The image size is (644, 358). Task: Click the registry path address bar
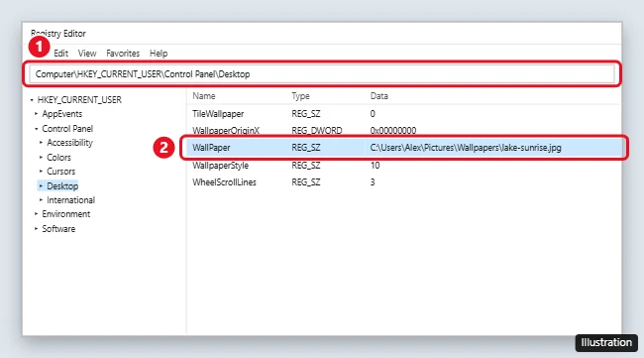click(322, 74)
